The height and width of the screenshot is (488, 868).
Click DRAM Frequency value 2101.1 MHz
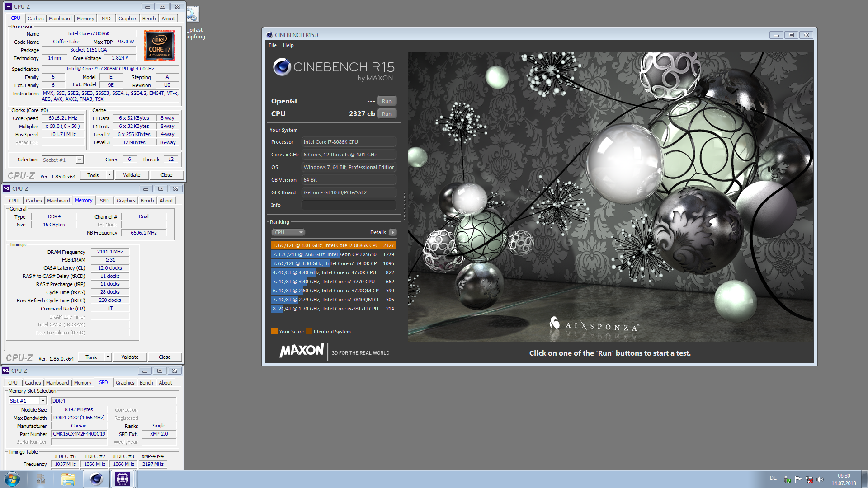[110, 252]
